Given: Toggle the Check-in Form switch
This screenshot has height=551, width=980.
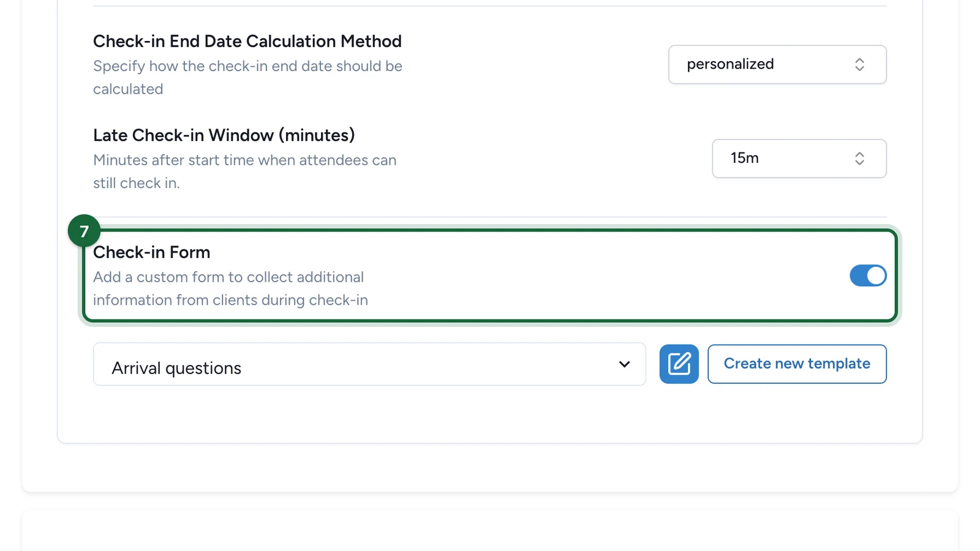Looking at the screenshot, I should pyautogui.click(x=868, y=275).
